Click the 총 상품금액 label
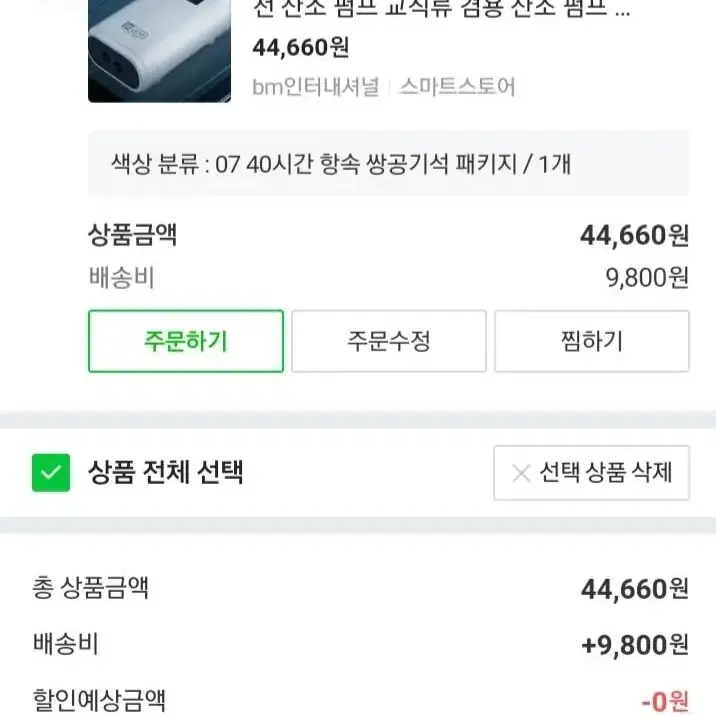 click(x=90, y=587)
